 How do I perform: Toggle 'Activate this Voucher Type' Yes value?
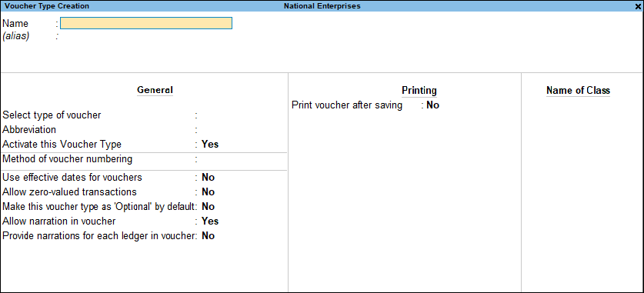pos(210,145)
